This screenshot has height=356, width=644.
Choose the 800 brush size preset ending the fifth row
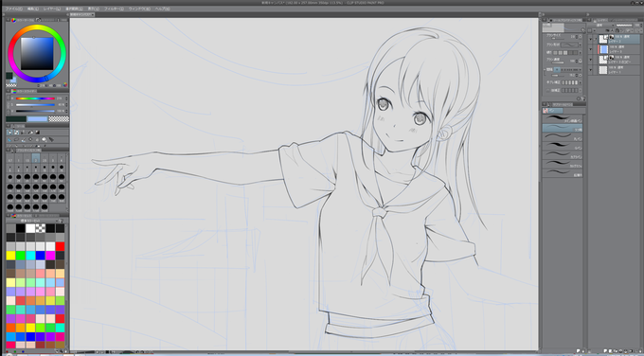[62, 198]
